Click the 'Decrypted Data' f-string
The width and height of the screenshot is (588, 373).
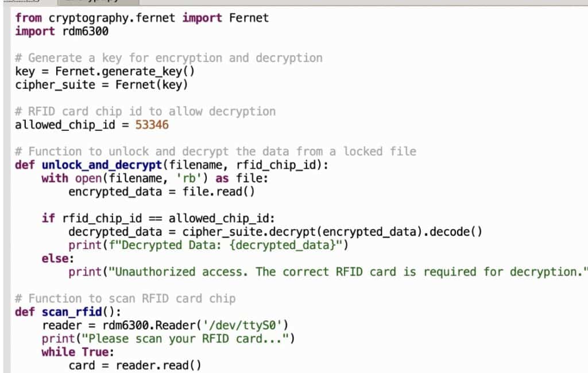tap(230, 245)
